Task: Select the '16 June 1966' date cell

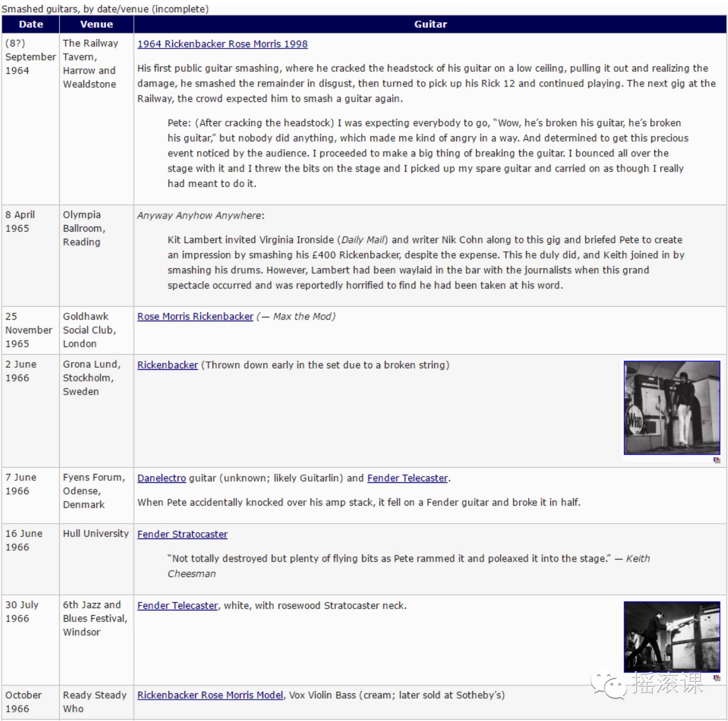Action: (x=31, y=559)
